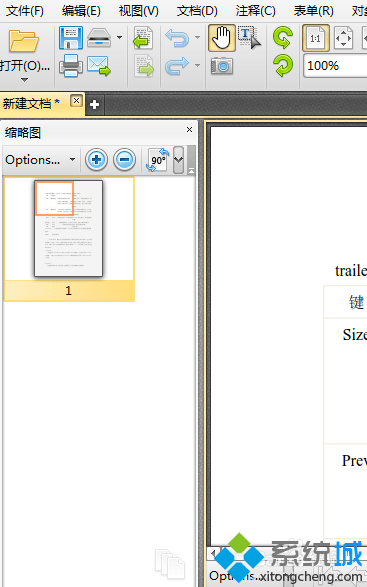
Task: Select the Hand tool
Action: coord(222,38)
